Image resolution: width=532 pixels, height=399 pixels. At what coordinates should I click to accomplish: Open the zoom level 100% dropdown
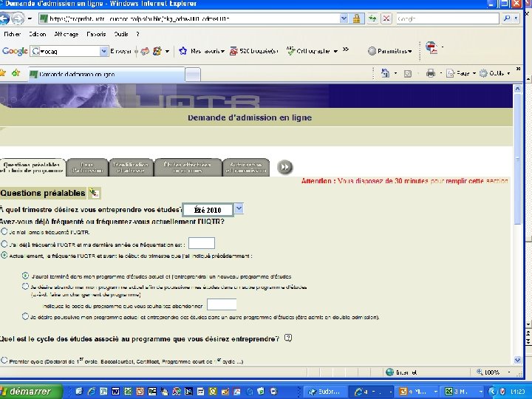point(508,372)
